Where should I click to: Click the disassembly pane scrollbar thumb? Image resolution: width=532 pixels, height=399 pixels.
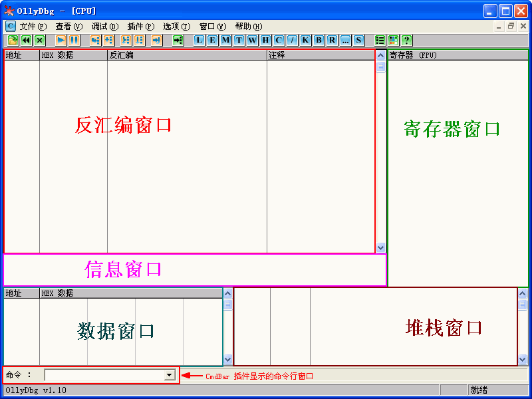(380, 67)
